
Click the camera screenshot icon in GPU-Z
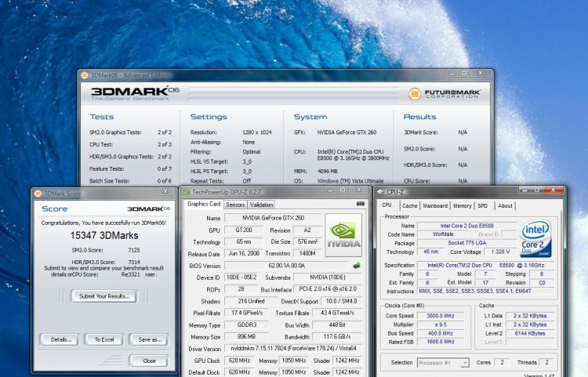[x=361, y=204]
